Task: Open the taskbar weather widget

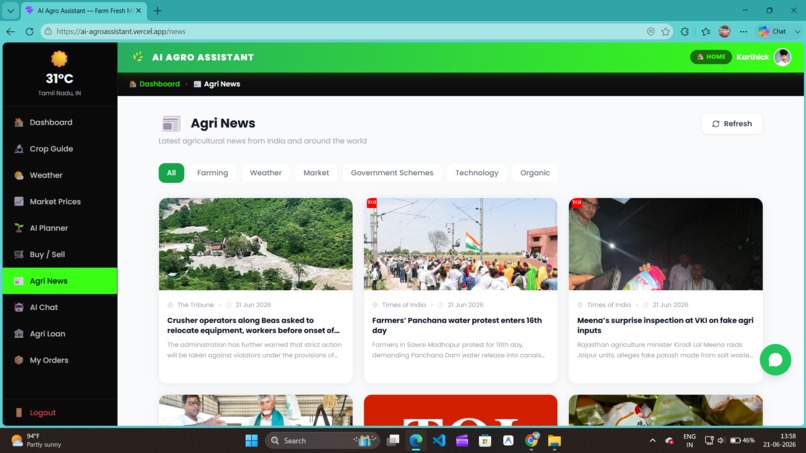Action: (36, 441)
